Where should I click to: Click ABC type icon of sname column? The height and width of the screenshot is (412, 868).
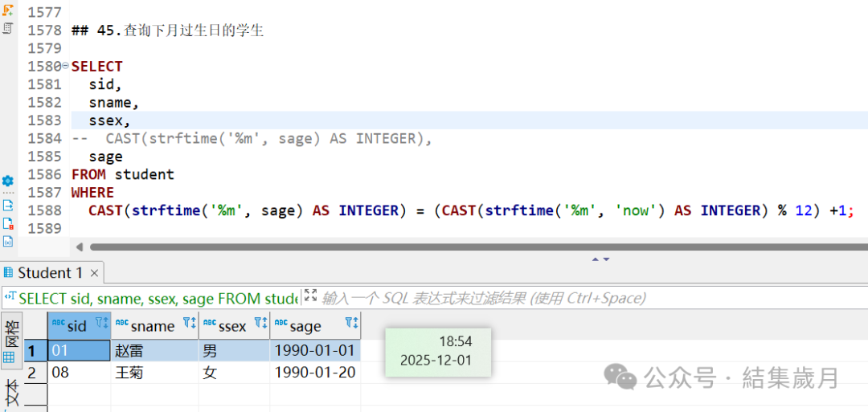tap(122, 322)
